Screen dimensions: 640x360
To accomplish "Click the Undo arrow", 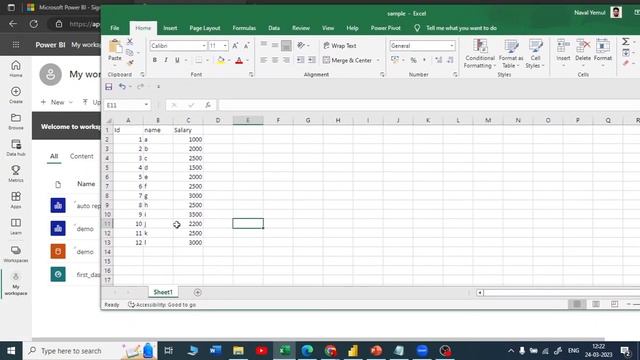I will coord(122,87).
